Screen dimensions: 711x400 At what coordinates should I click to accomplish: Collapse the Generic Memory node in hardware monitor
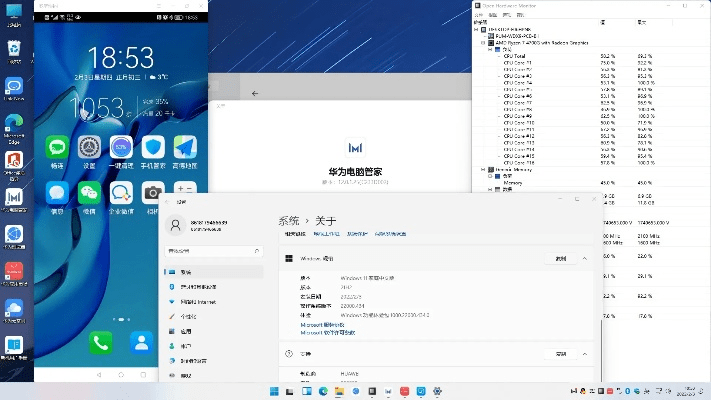coord(482,169)
